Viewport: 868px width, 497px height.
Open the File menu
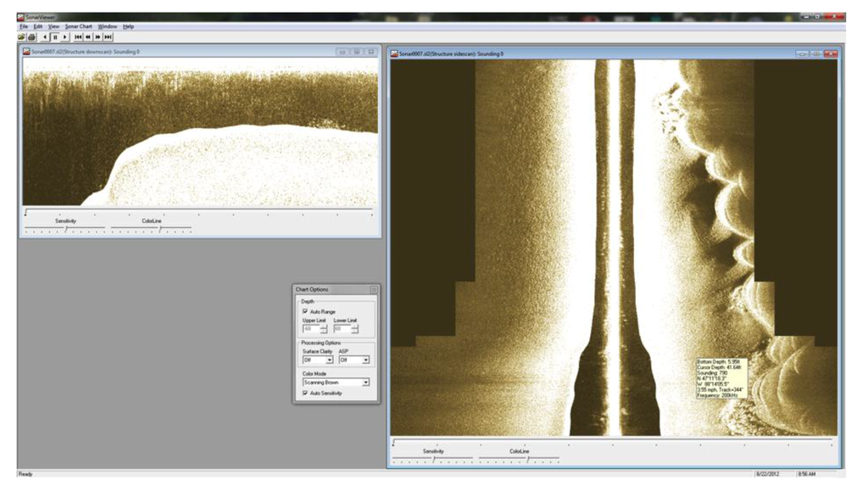tap(24, 26)
